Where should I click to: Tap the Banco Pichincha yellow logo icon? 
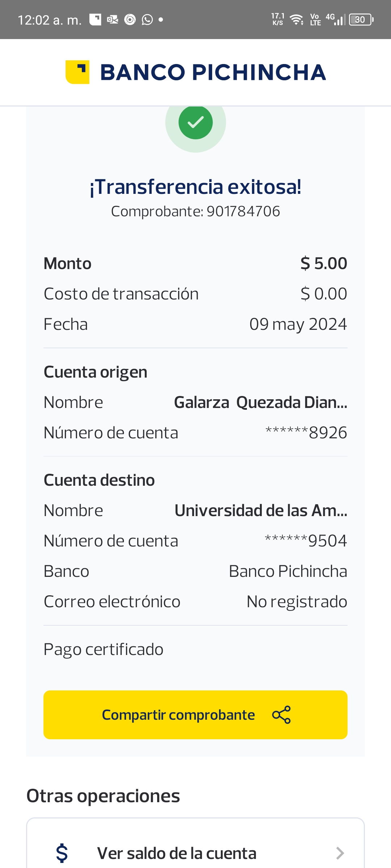(77, 72)
